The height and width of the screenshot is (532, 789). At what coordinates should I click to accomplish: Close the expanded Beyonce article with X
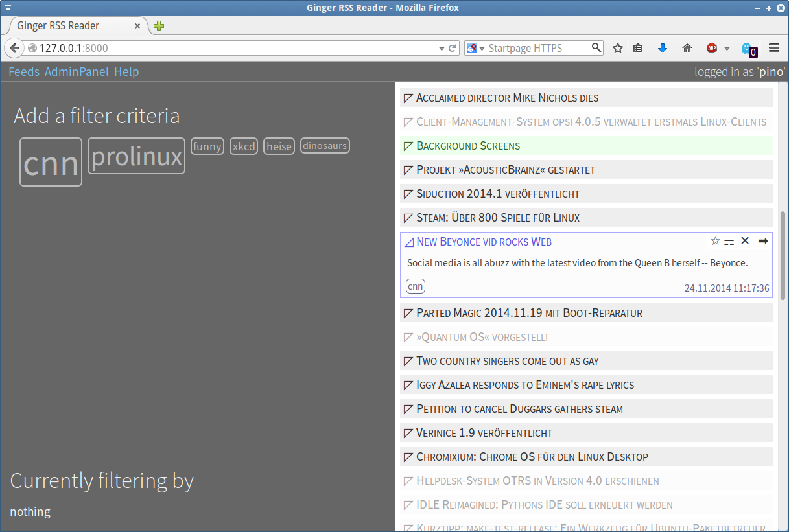click(x=745, y=241)
